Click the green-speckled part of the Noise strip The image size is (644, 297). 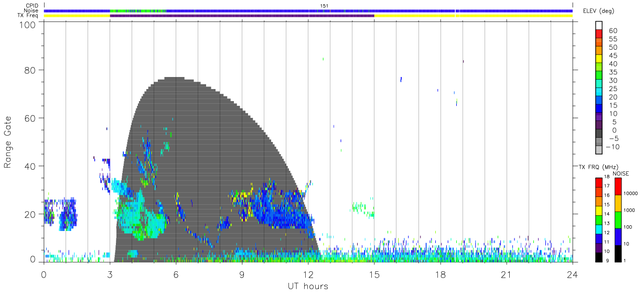pos(138,10)
